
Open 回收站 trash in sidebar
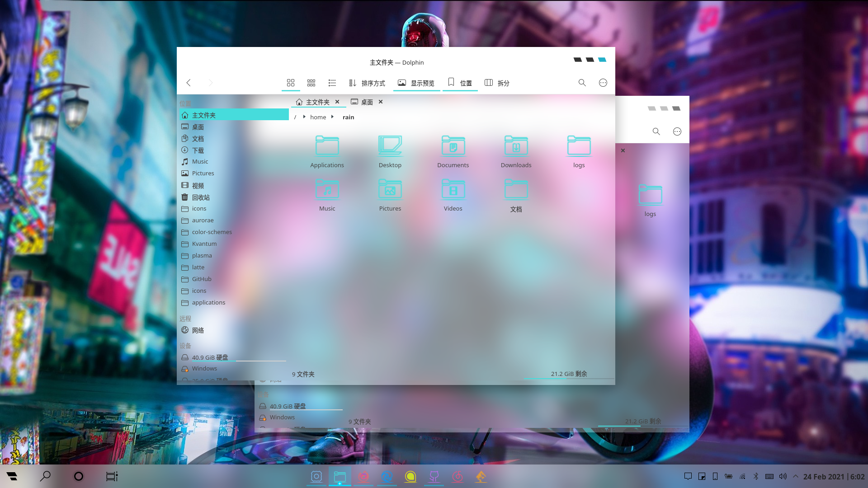(x=234, y=197)
